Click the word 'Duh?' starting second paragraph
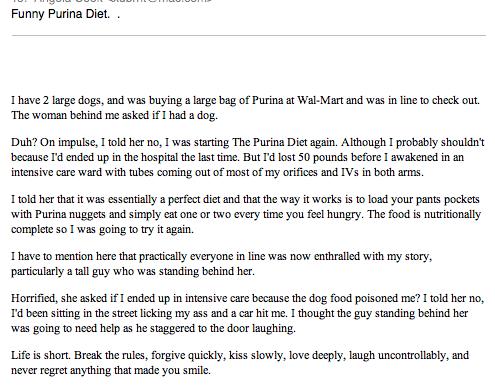Viewport: 495px width, 389px height. [x=24, y=142]
